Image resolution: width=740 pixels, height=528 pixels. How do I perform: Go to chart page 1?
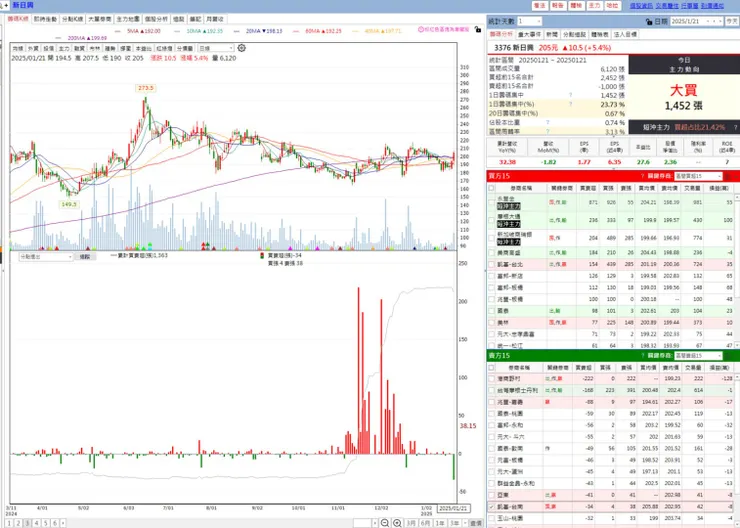[9, 523]
